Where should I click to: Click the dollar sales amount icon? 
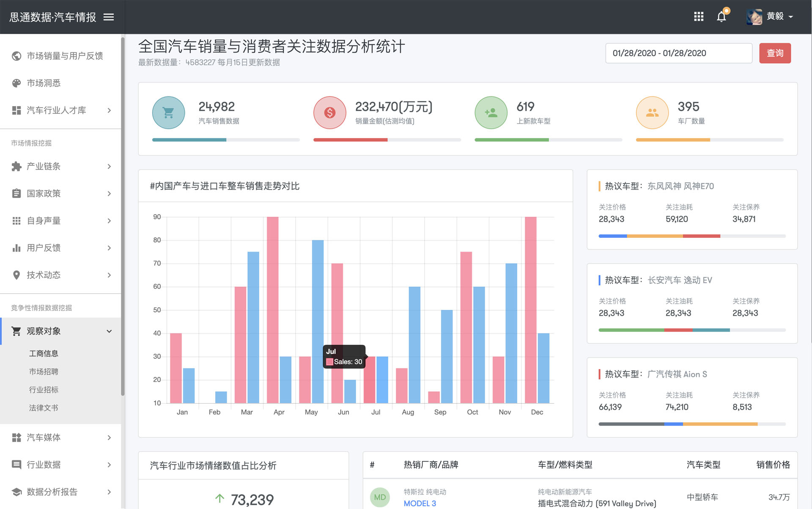pos(329,113)
